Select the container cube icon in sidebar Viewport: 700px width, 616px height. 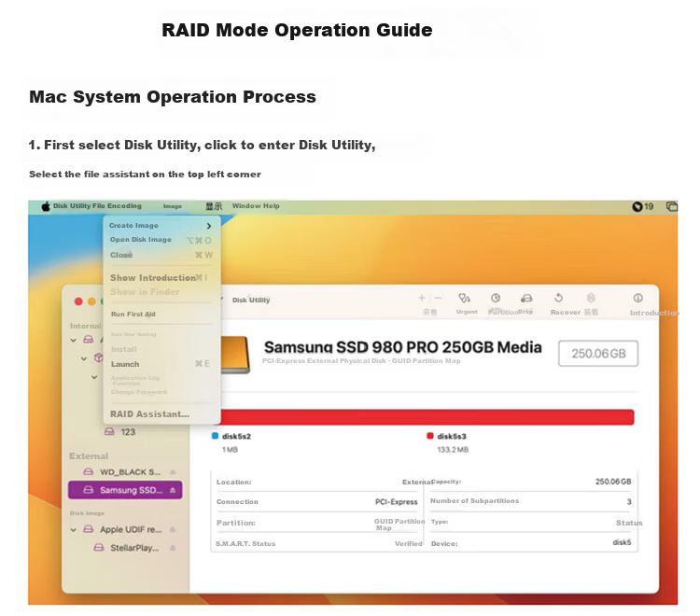99,357
